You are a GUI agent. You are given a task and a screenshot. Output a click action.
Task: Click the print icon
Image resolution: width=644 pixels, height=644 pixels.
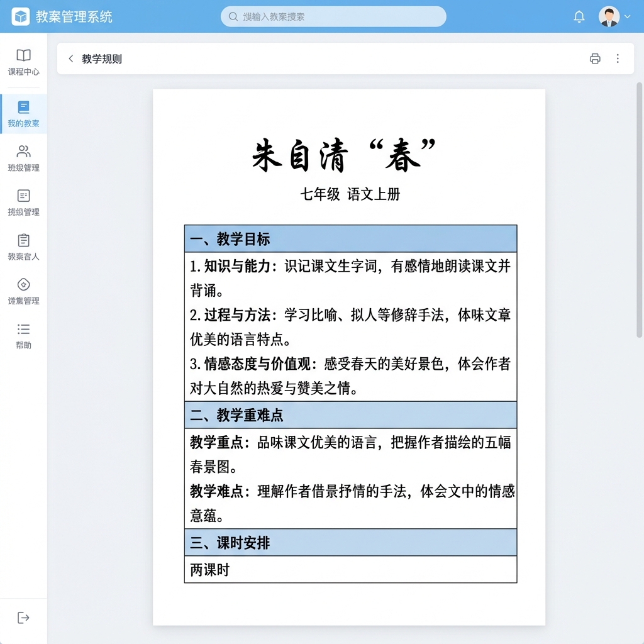pos(595,58)
